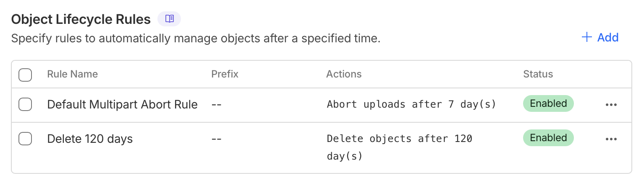644x191 pixels.
Task: Click the Status column header
Action: (x=538, y=75)
